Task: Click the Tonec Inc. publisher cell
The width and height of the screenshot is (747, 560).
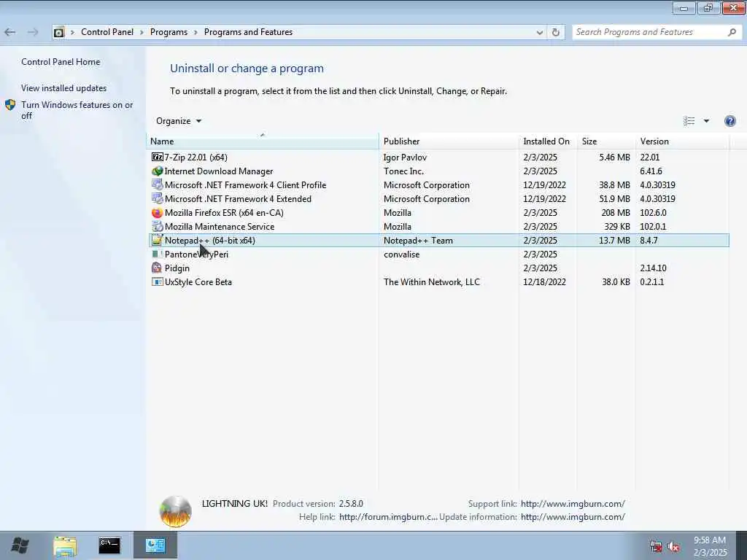Action: [403, 171]
